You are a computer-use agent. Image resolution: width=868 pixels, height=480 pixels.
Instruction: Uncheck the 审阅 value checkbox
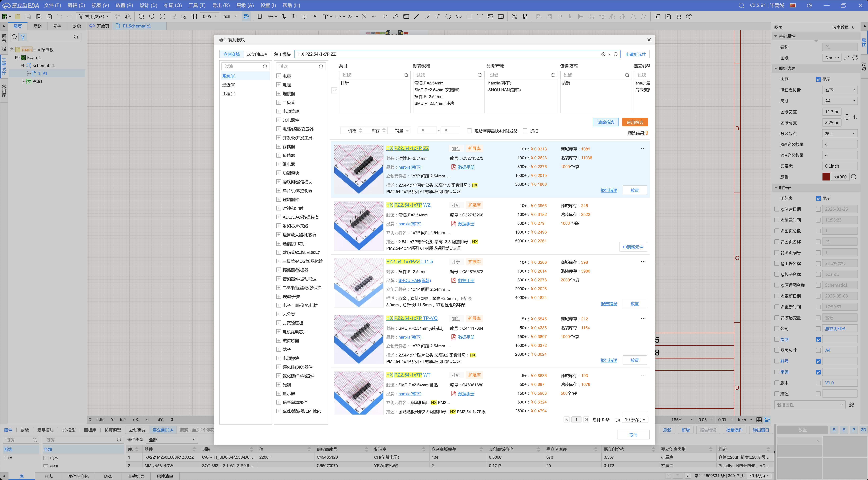818,372
